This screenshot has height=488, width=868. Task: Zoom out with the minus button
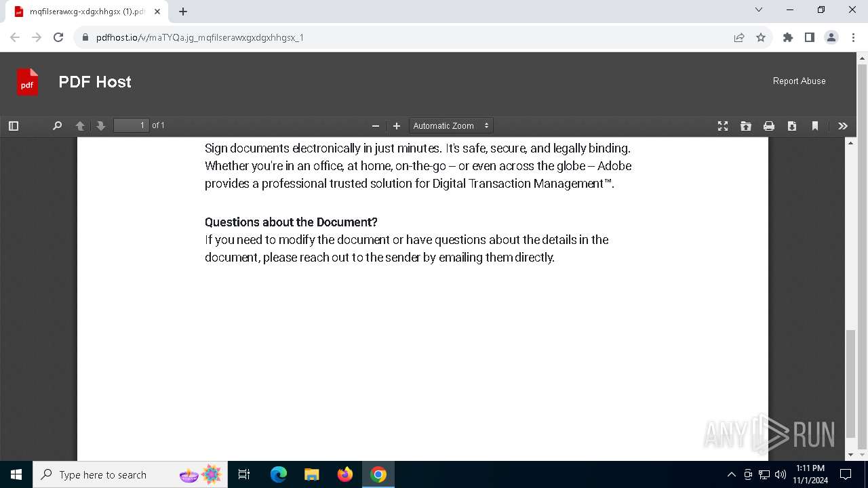(376, 126)
